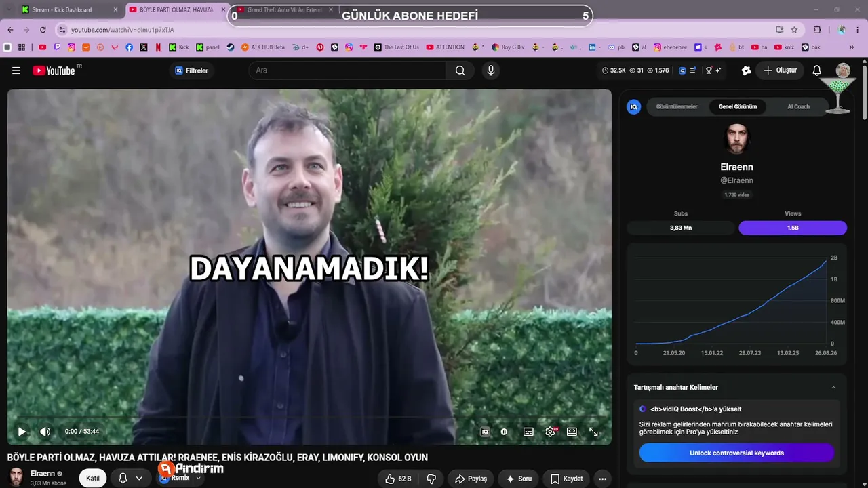Click Unlock controversial keywords button
Image resolution: width=868 pixels, height=488 pixels.
[736, 453]
